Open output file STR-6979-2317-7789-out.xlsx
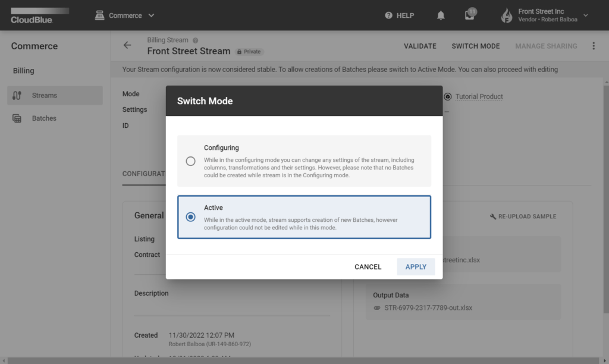Image resolution: width=609 pixels, height=364 pixels. (428, 307)
